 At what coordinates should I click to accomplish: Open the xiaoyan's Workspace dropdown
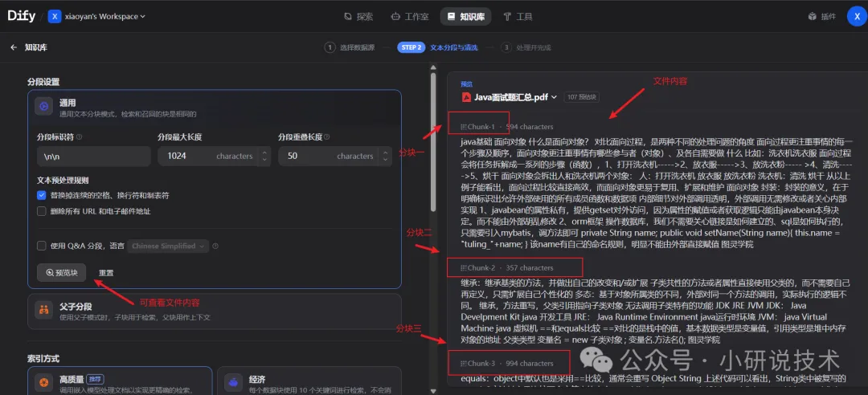(104, 17)
